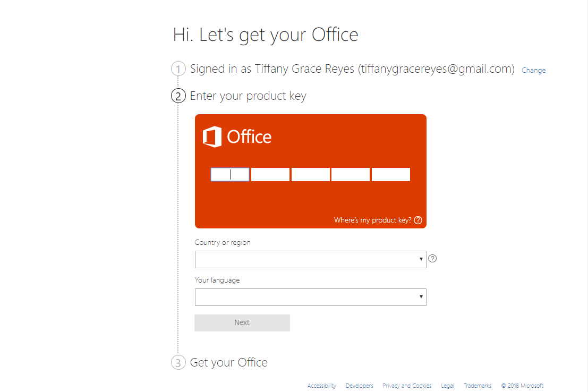Open 'Where's my product key?' help link
Screen dimensions: 588x392
point(373,220)
